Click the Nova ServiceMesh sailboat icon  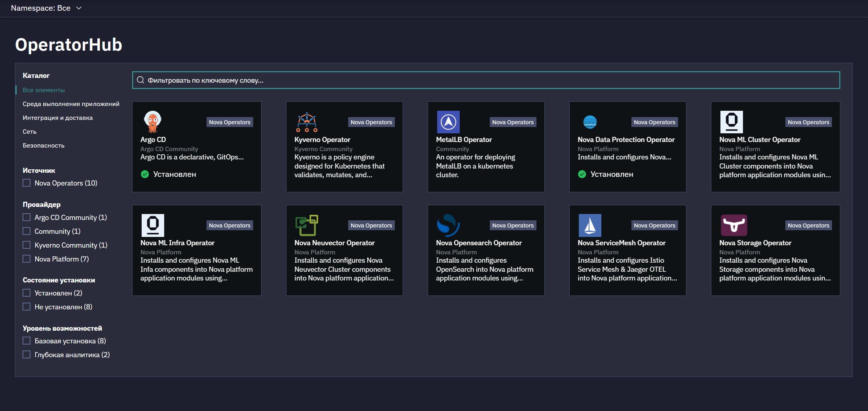590,225
